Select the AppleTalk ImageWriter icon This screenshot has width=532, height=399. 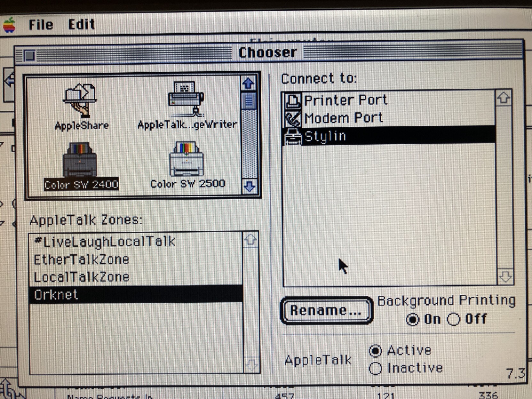(187, 106)
